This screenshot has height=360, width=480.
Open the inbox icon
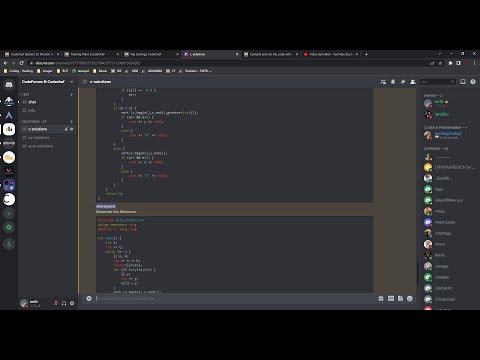(463, 82)
